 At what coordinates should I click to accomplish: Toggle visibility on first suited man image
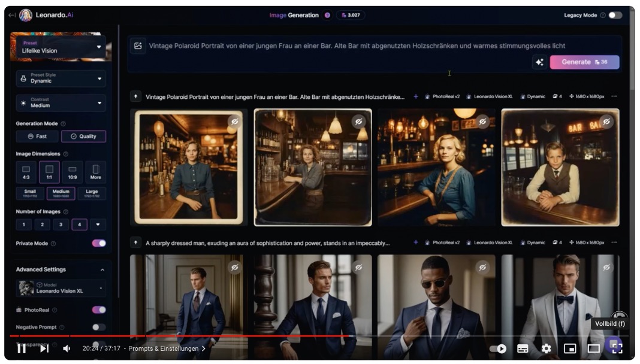[235, 268]
